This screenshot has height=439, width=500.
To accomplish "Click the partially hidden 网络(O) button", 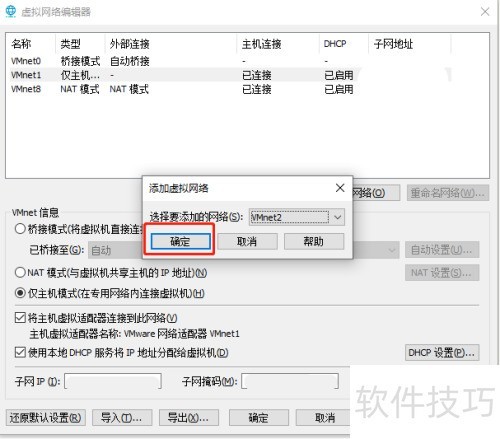I will (376, 193).
